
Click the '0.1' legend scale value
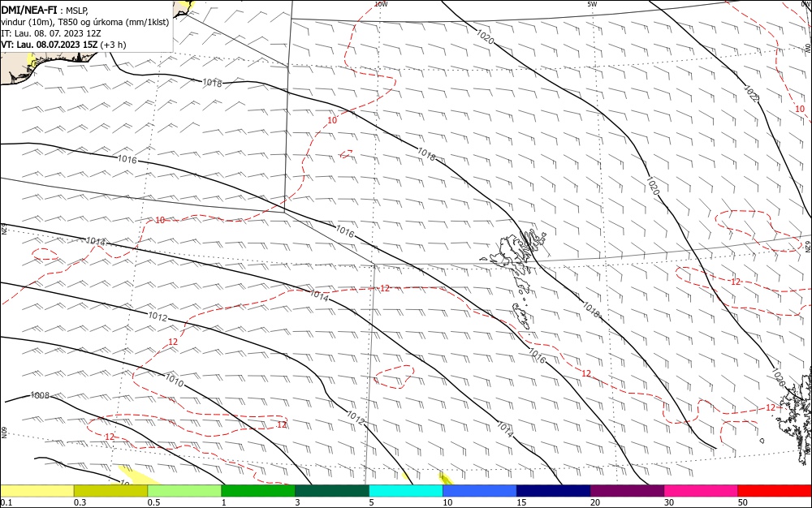coord(6,502)
